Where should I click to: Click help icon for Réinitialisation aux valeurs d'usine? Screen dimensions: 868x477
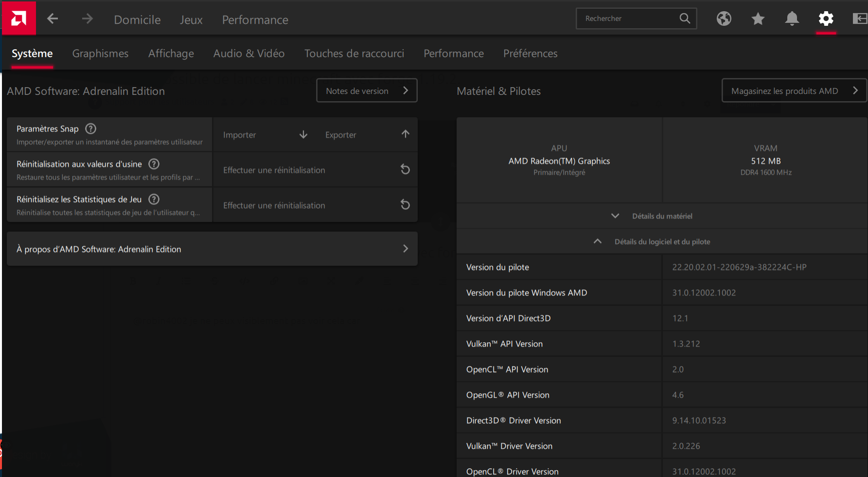[154, 164]
